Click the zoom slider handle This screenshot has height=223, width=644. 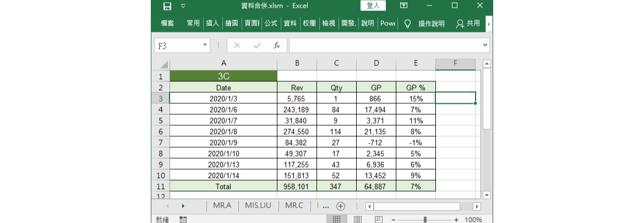coord(425,220)
